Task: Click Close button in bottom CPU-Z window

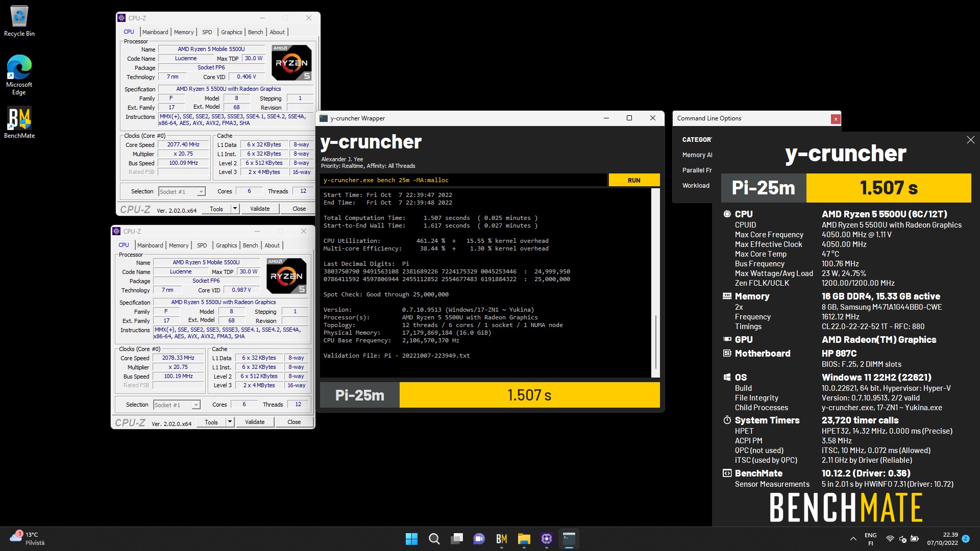Action: coord(294,422)
